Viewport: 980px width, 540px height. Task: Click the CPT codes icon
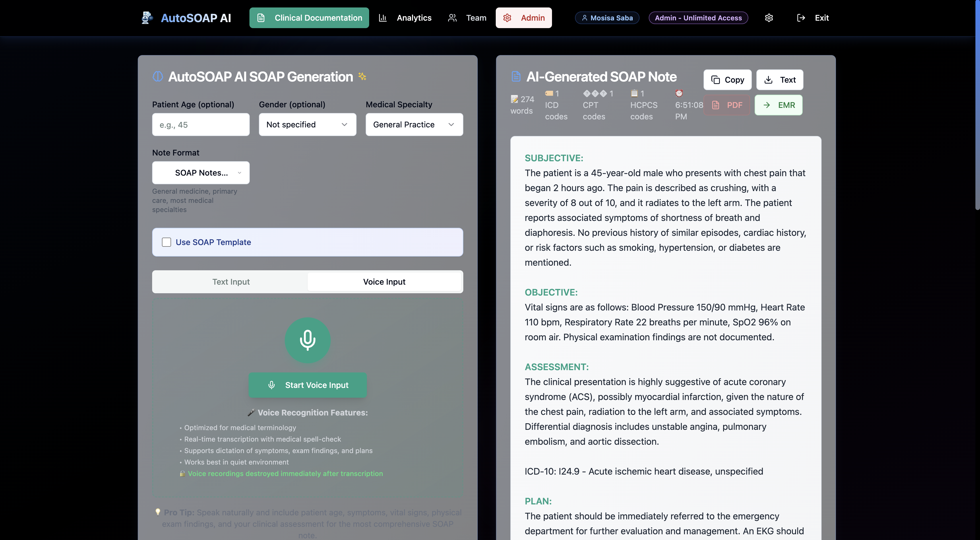pos(595,93)
